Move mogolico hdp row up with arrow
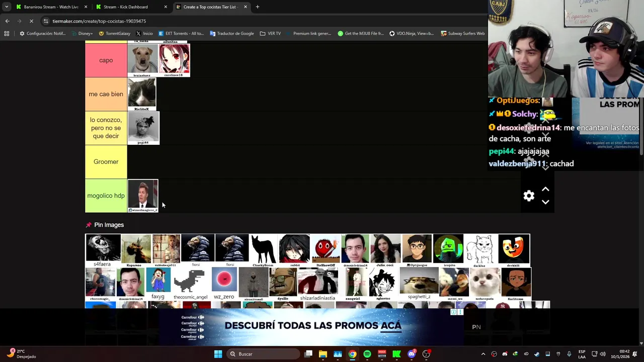The height and width of the screenshot is (362, 644). 545,190
